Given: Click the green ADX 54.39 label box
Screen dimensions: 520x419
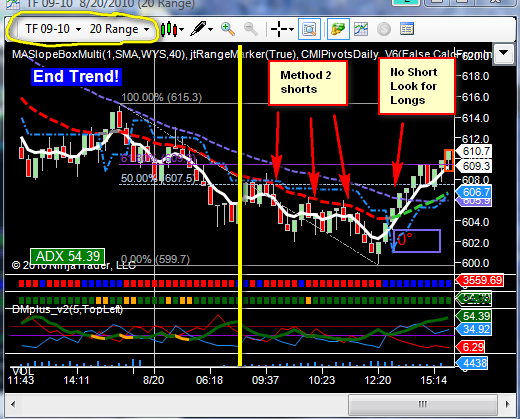Looking at the screenshot, I should (68, 256).
